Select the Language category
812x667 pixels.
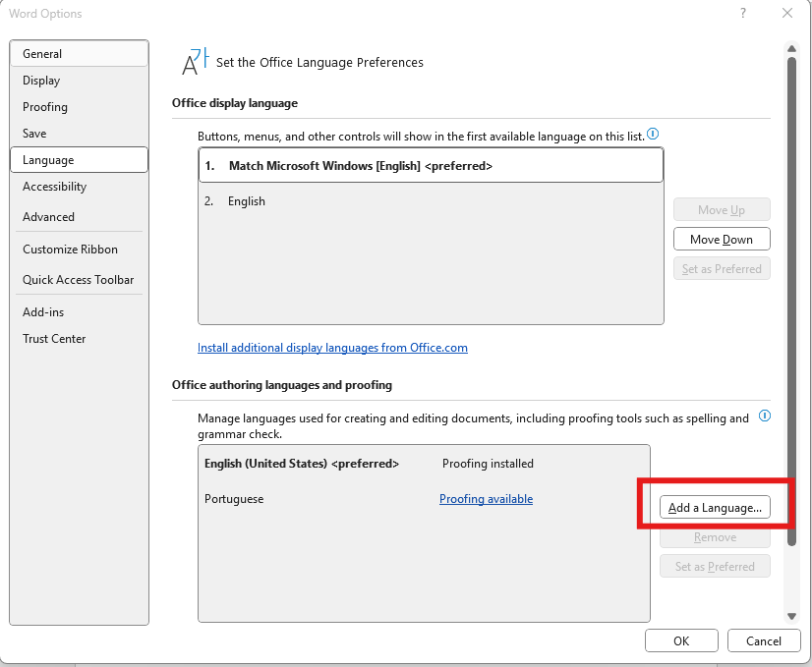79,160
